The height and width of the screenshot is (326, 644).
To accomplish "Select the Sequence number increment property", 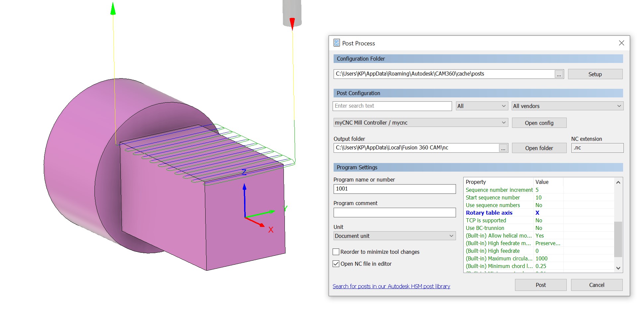I will point(499,190).
